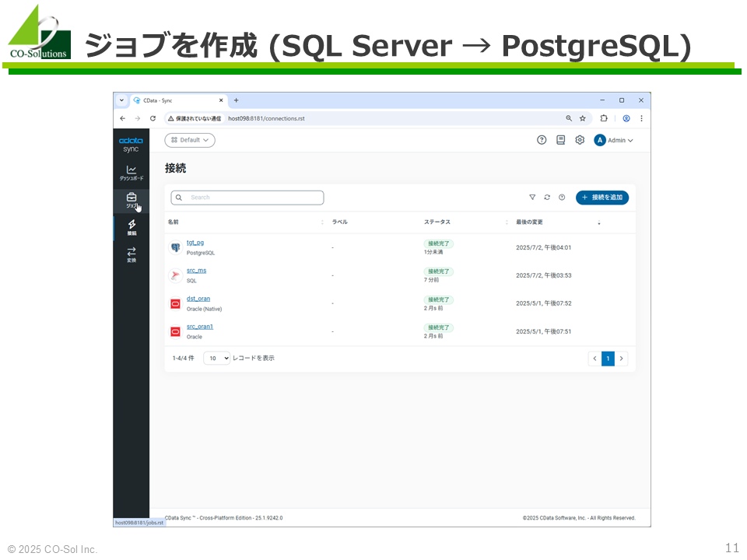Open the documentation book icon
The width and height of the screenshot is (747, 560).
(x=561, y=140)
